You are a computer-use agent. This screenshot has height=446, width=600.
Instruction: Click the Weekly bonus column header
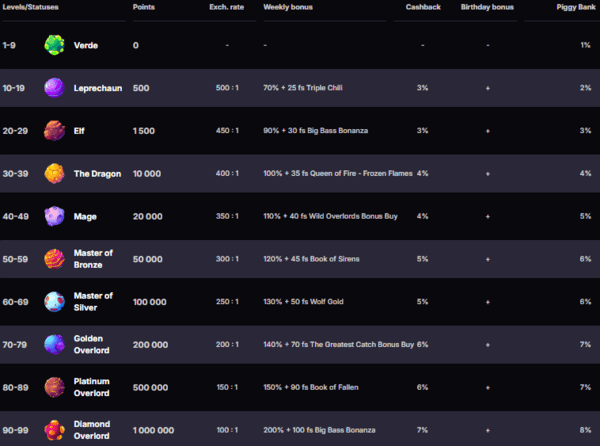[x=288, y=7]
